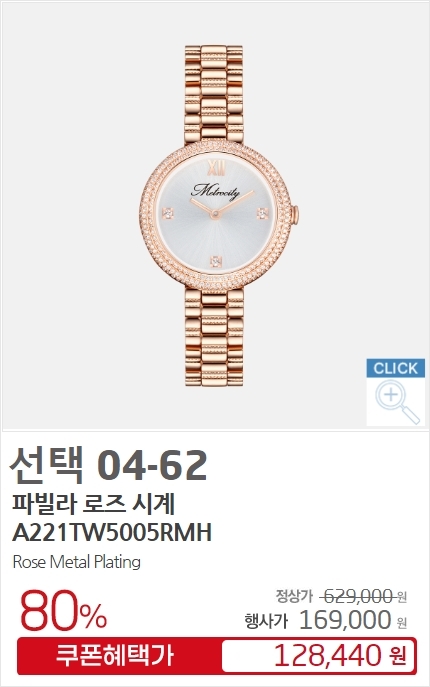Click the upper watch bracelet band
Screen dimensions: 430x687
coord(214,94)
